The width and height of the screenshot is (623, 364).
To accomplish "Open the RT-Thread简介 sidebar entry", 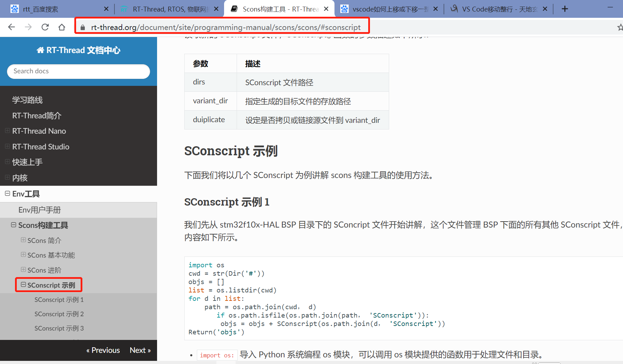I will (x=37, y=116).
